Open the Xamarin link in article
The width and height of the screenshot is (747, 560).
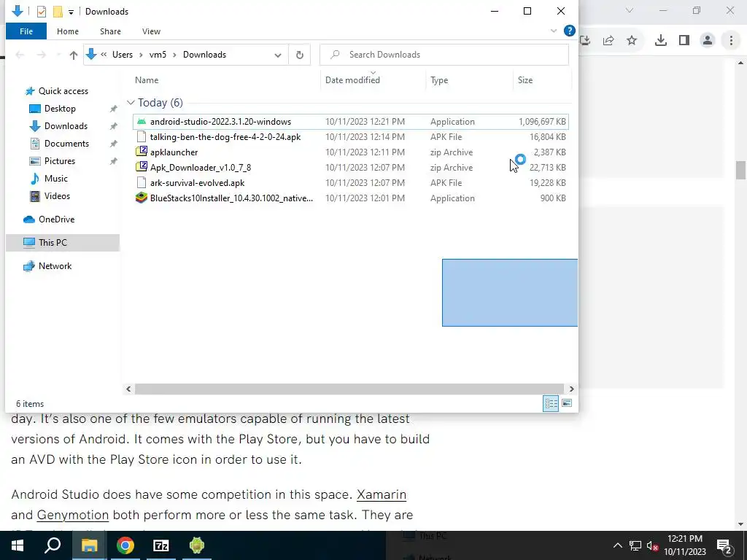click(382, 494)
